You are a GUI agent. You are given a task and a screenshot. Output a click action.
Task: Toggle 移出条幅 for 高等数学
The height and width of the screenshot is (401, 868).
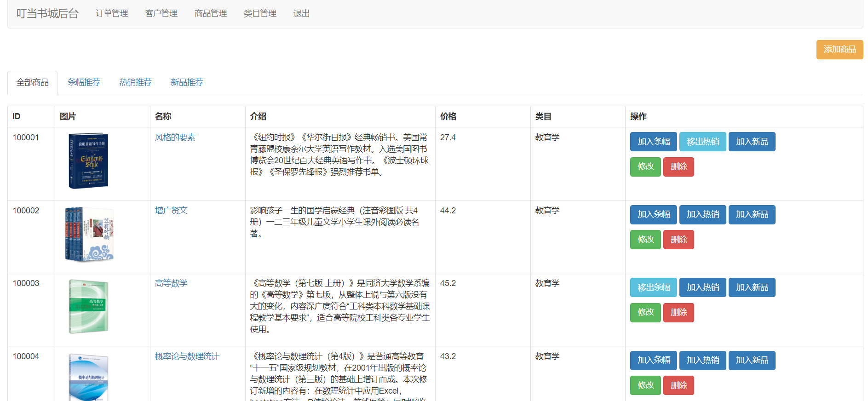pyautogui.click(x=653, y=287)
